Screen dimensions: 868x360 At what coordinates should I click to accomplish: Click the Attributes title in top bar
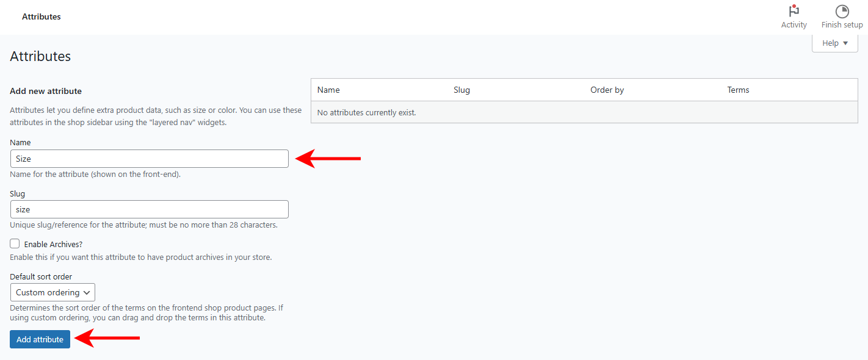click(x=42, y=16)
